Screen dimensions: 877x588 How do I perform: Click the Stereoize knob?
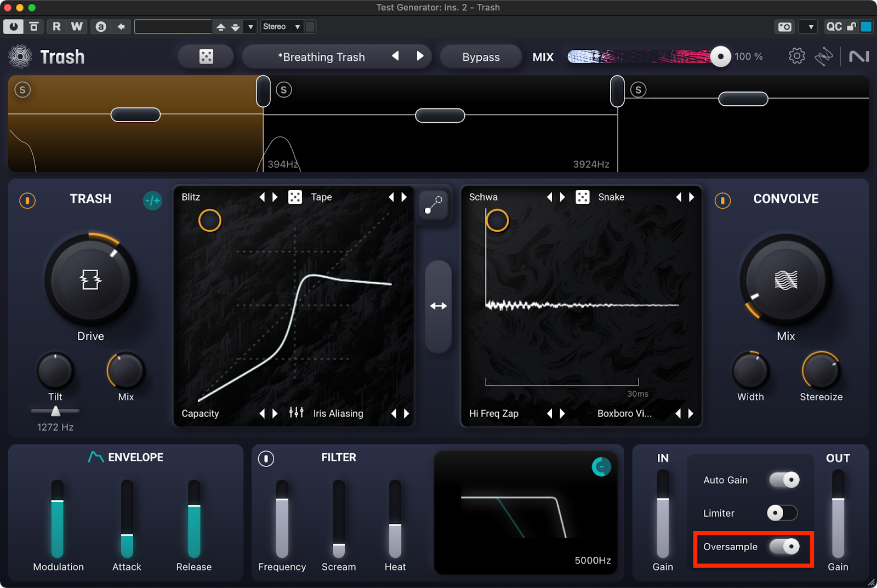(x=821, y=370)
